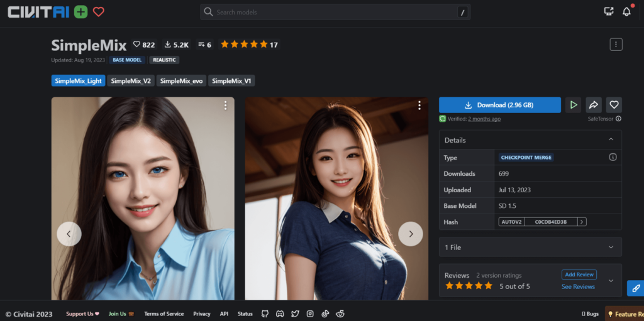Click the green play Run model icon
This screenshot has width=644, height=321.
tap(573, 105)
